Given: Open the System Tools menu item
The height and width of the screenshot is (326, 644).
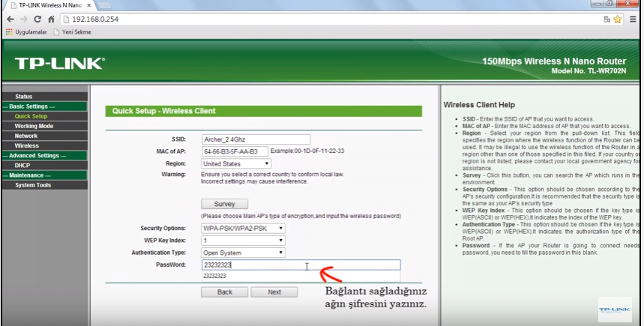Looking at the screenshot, I should pyautogui.click(x=33, y=185).
